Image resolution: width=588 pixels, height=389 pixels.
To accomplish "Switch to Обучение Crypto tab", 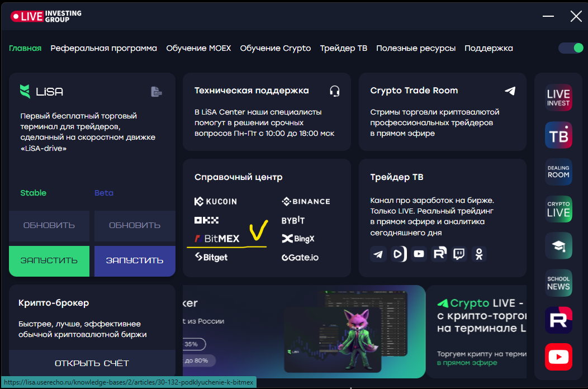I will point(275,49).
